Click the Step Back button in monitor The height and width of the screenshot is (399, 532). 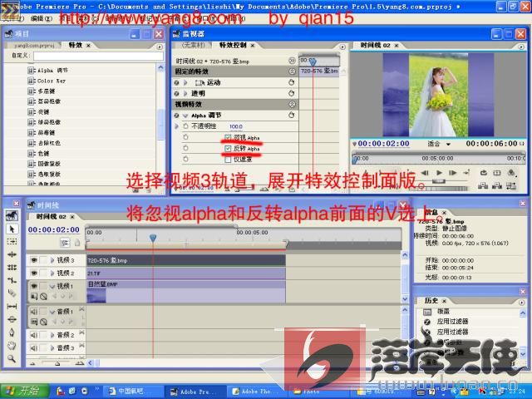coord(425,173)
